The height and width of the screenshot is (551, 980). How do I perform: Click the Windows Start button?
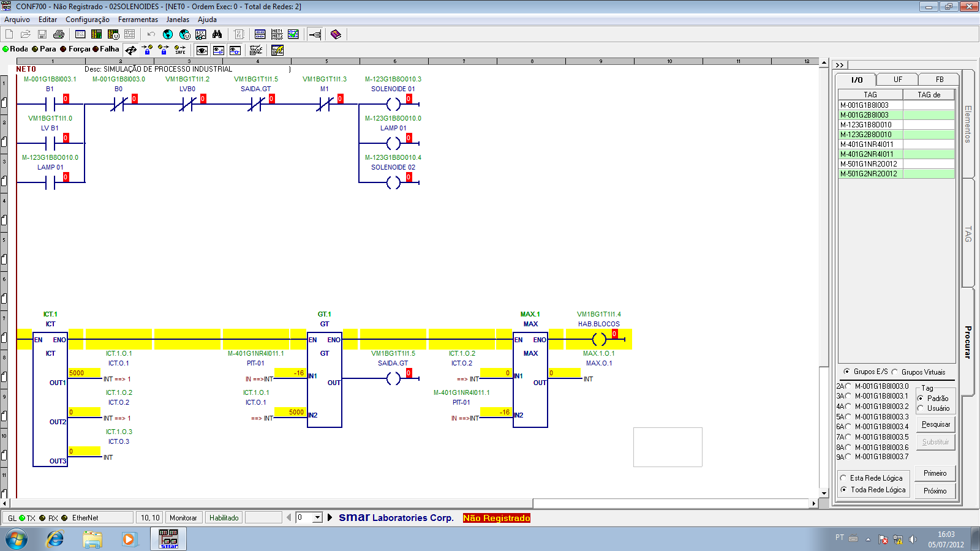click(17, 539)
